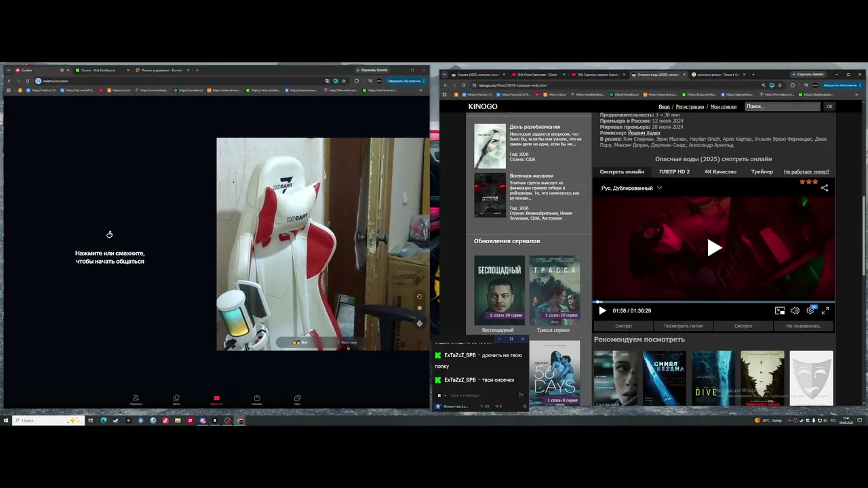The height and width of the screenshot is (488, 868).
Task: Open new tab in the left browser window
Action: pyautogui.click(x=197, y=70)
